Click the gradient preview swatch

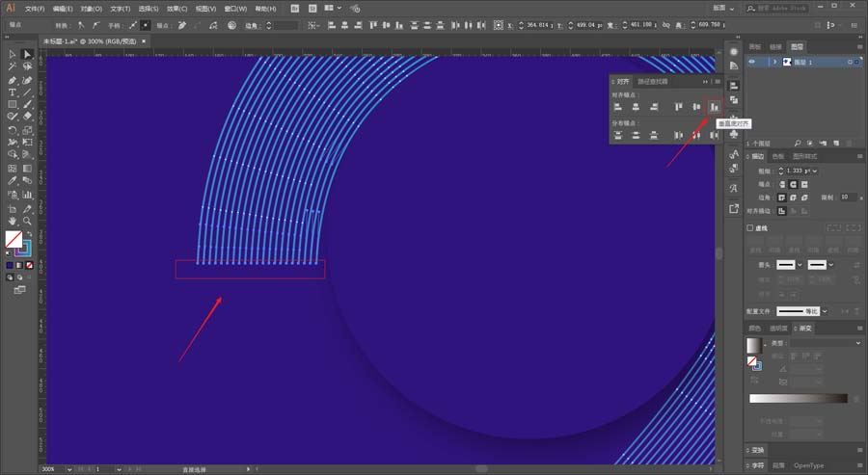click(x=753, y=345)
